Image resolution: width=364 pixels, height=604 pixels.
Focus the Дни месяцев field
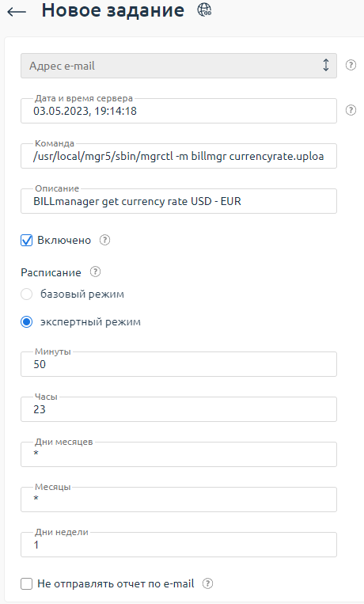pyautogui.click(x=179, y=454)
